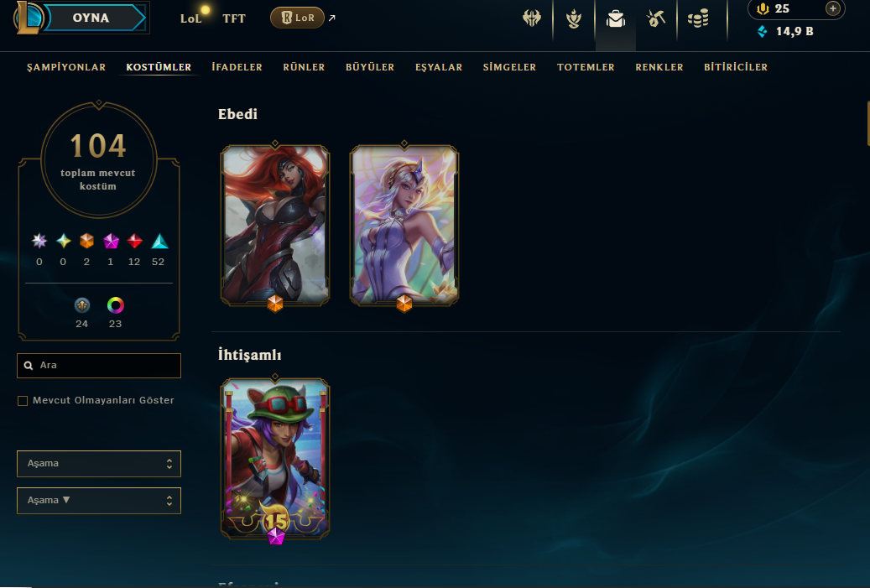Click the chroma color wheel icon
The image size is (870, 588).
(x=116, y=305)
